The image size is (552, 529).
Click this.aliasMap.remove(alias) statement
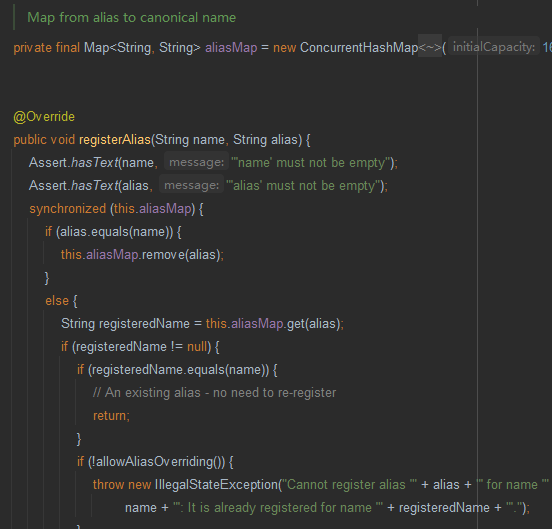tap(142, 254)
